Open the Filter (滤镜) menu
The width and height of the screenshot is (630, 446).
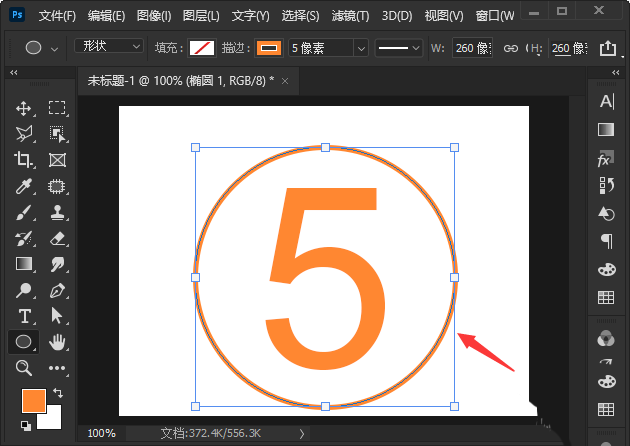[348, 16]
